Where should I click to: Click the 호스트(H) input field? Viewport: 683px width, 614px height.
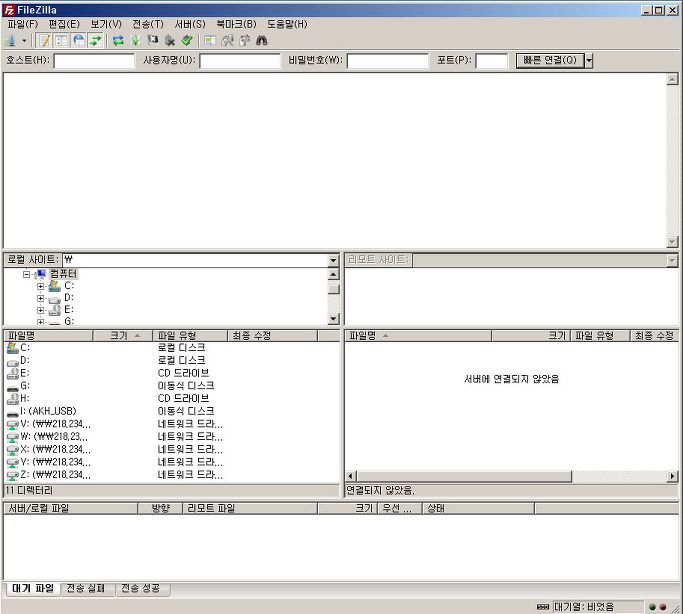click(x=94, y=61)
